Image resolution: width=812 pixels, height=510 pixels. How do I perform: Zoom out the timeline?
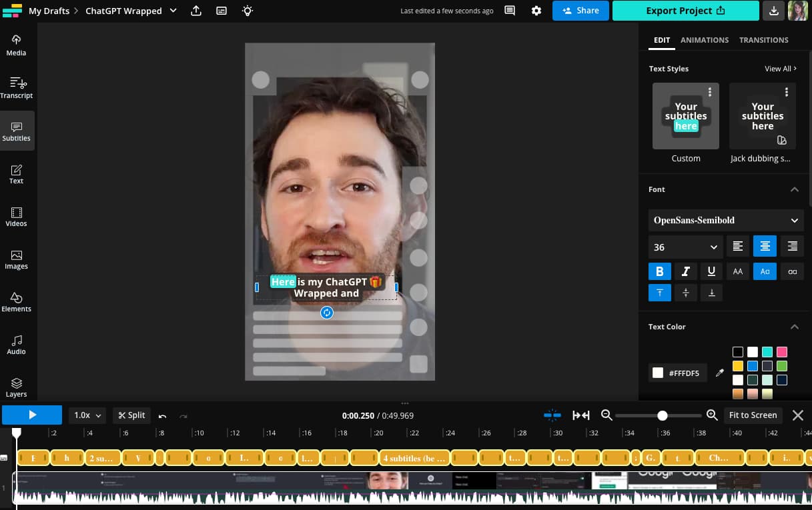click(606, 415)
